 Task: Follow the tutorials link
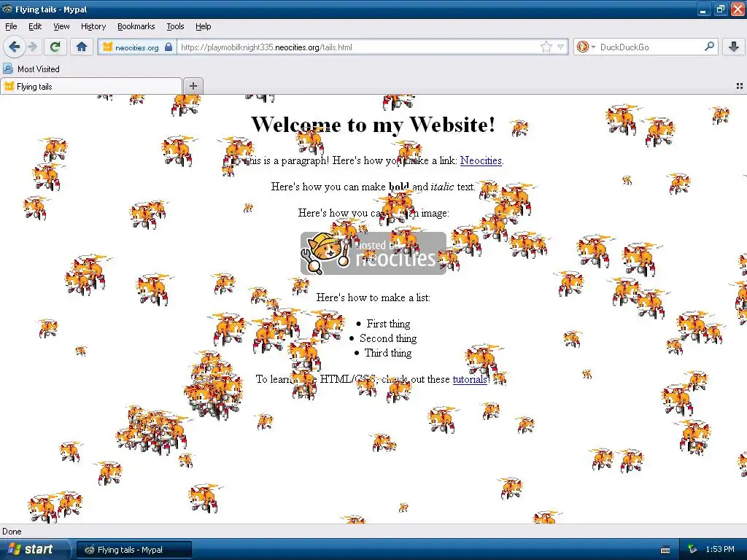pos(470,379)
